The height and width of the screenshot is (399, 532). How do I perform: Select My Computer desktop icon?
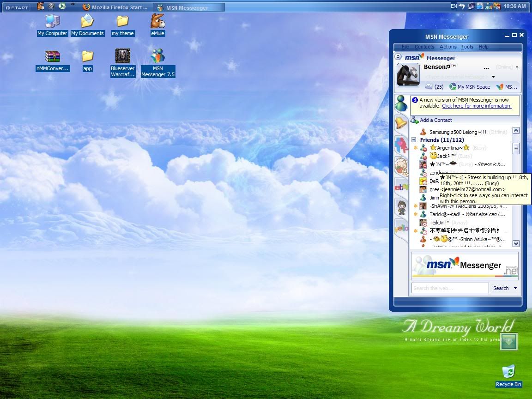[52, 25]
